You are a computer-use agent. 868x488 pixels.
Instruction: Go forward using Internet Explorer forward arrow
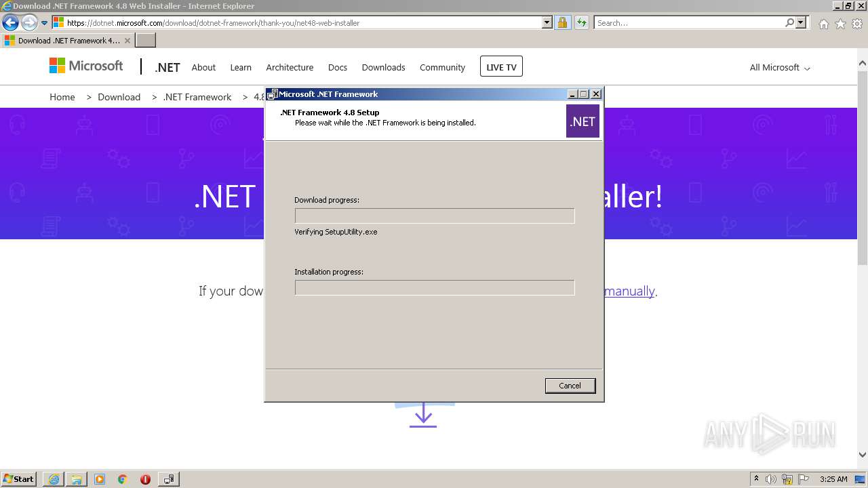pyautogui.click(x=28, y=22)
